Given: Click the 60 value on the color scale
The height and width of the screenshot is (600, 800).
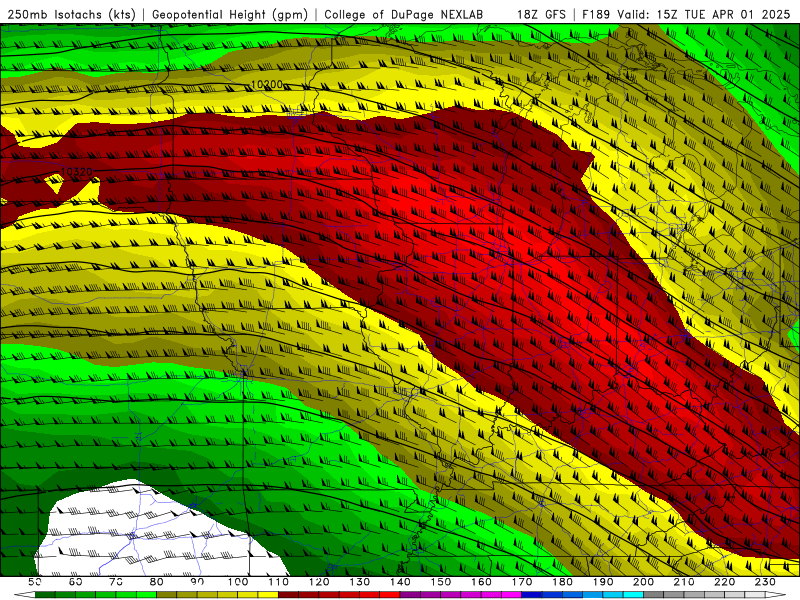Looking at the screenshot, I should point(75,582).
